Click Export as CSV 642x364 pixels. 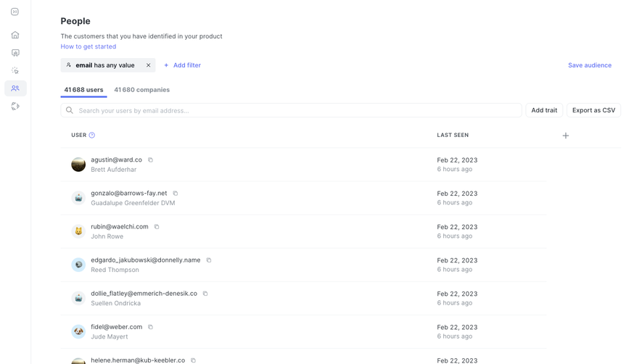tap(593, 110)
